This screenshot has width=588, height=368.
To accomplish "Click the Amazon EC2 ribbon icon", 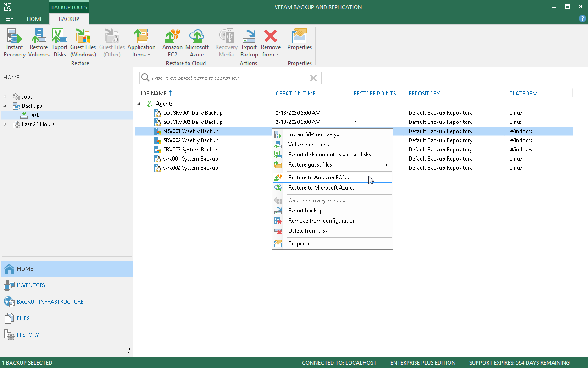I will pyautogui.click(x=172, y=43).
